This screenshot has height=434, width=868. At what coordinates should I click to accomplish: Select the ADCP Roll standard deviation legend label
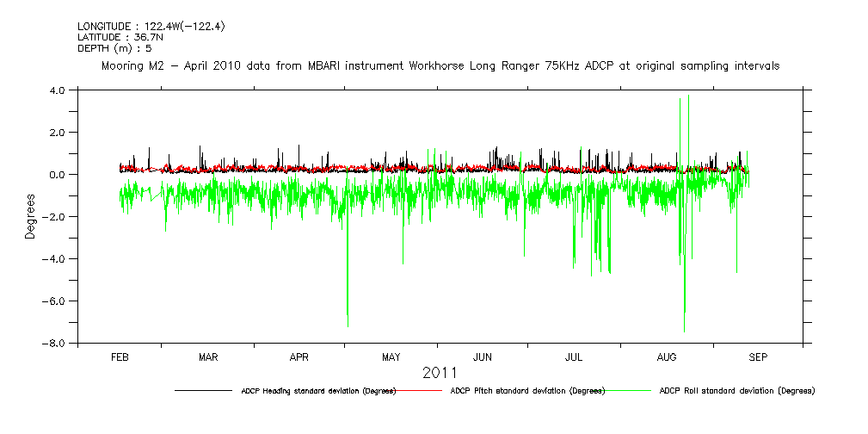tap(736, 391)
